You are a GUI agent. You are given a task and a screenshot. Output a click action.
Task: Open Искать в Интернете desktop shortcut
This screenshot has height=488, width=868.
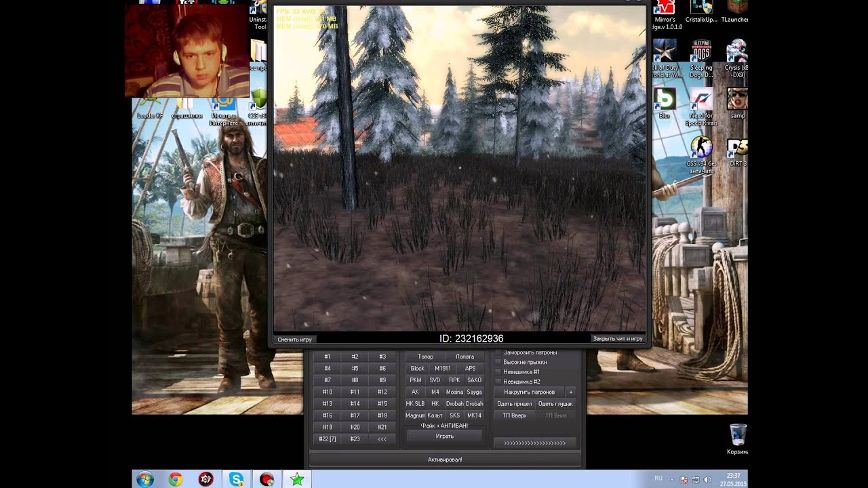224,113
